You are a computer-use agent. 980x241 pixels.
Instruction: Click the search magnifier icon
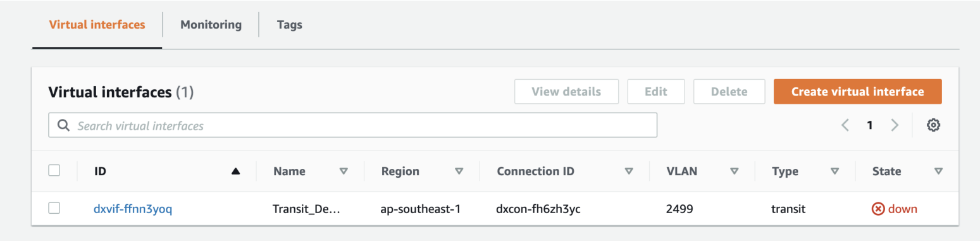tap(63, 125)
